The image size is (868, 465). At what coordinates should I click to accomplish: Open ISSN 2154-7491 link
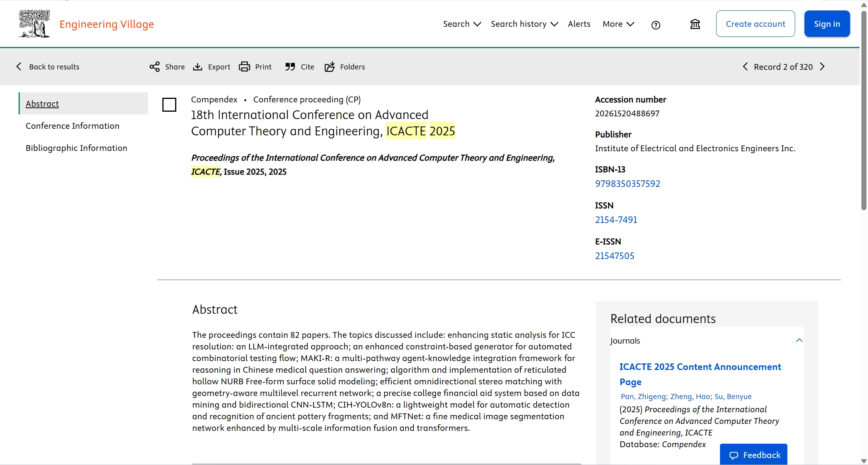[x=616, y=220]
